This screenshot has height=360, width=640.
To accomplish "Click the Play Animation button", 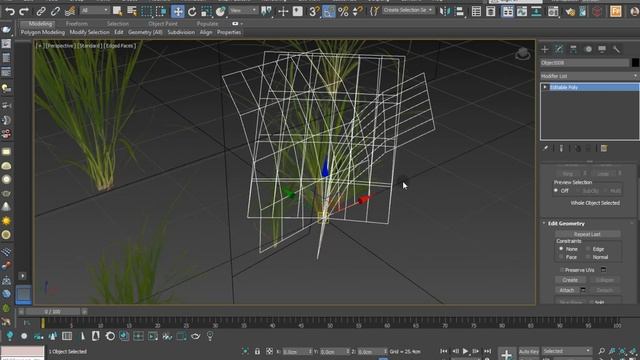I will click(x=465, y=351).
